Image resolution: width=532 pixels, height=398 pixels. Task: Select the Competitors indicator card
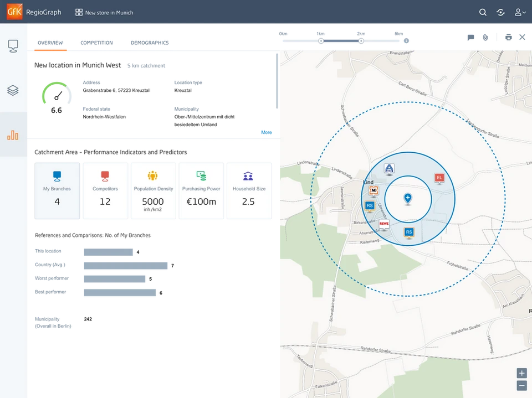coord(105,191)
